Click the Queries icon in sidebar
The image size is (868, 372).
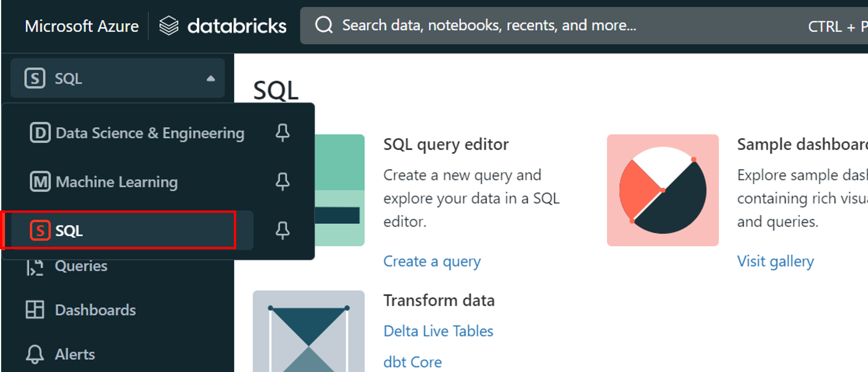tap(35, 268)
